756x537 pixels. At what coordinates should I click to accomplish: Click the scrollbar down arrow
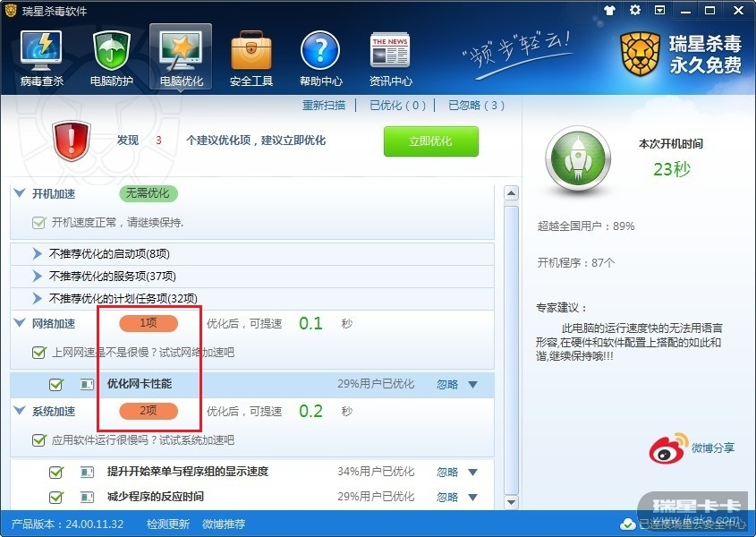coord(511,502)
